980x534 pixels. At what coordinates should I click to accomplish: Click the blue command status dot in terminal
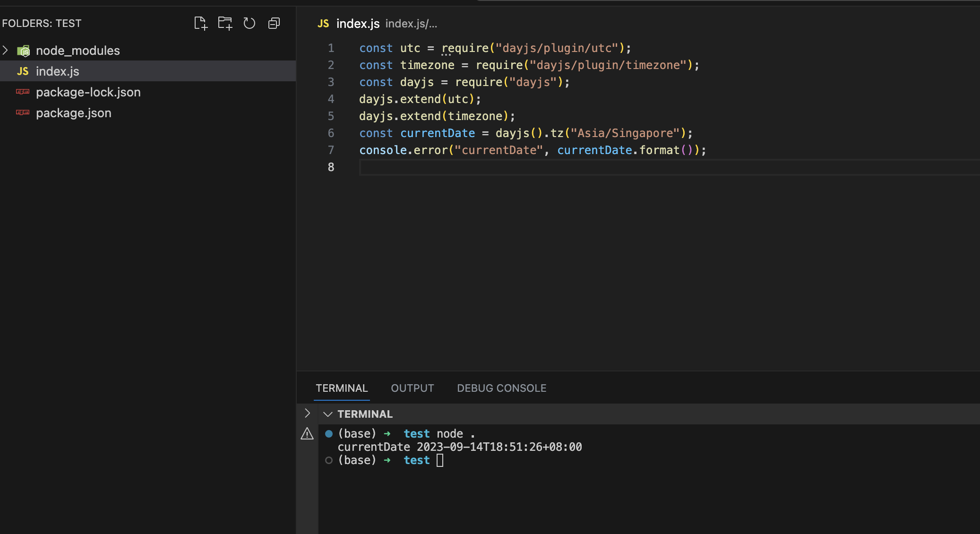(x=329, y=434)
